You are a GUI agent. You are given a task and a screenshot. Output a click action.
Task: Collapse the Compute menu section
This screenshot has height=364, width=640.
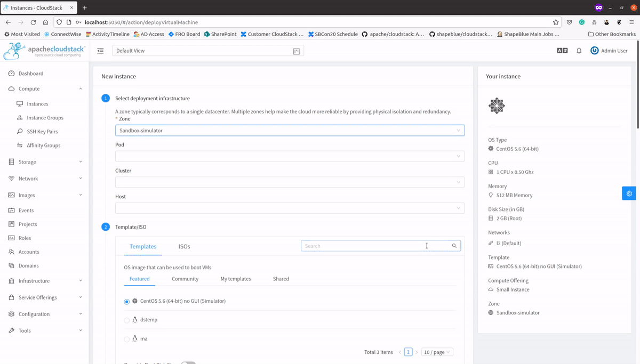pyautogui.click(x=81, y=88)
